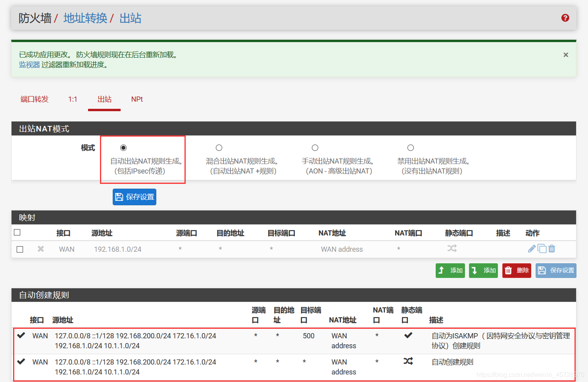Image resolution: width=588 pixels, height=382 pixels.
Task: Click the 自动创建规则 description text
Action: 453,362
